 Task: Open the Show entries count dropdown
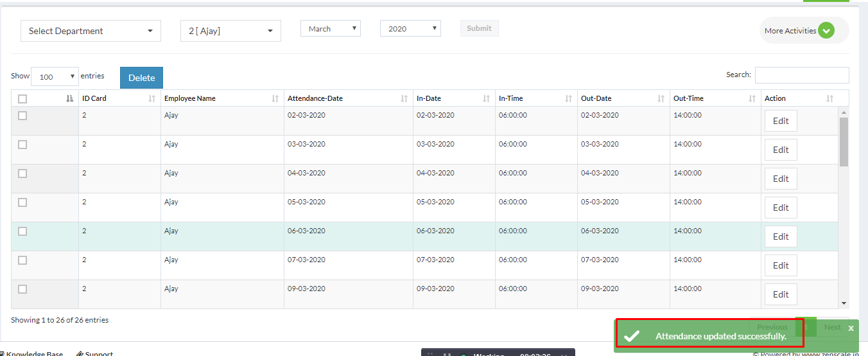[x=55, y=76]
